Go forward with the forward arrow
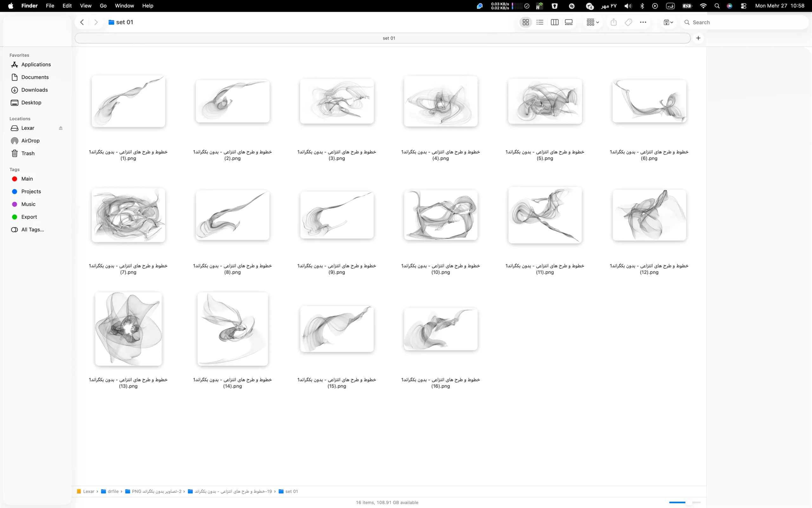Viewport: 812px width, 508px height. coord(96,22)
